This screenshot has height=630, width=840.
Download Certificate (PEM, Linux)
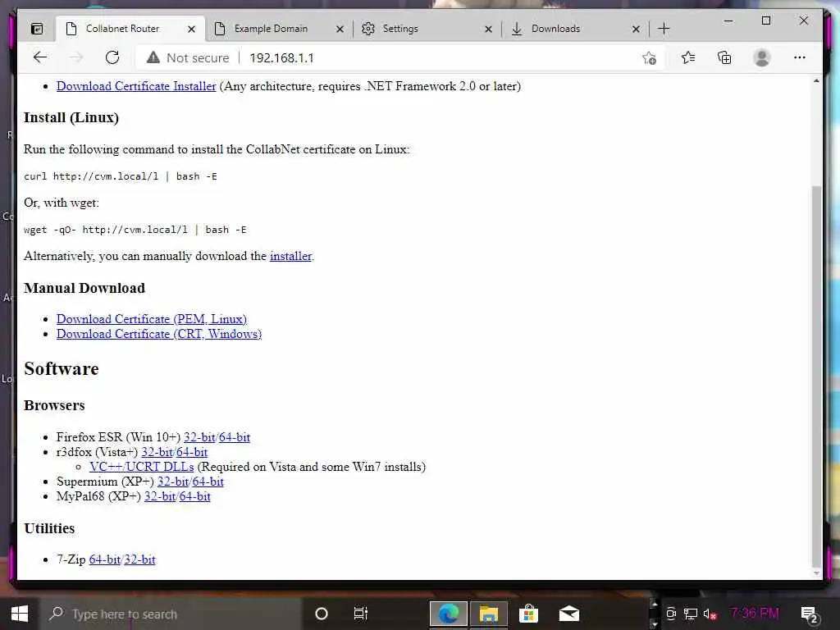click(152, 319)
